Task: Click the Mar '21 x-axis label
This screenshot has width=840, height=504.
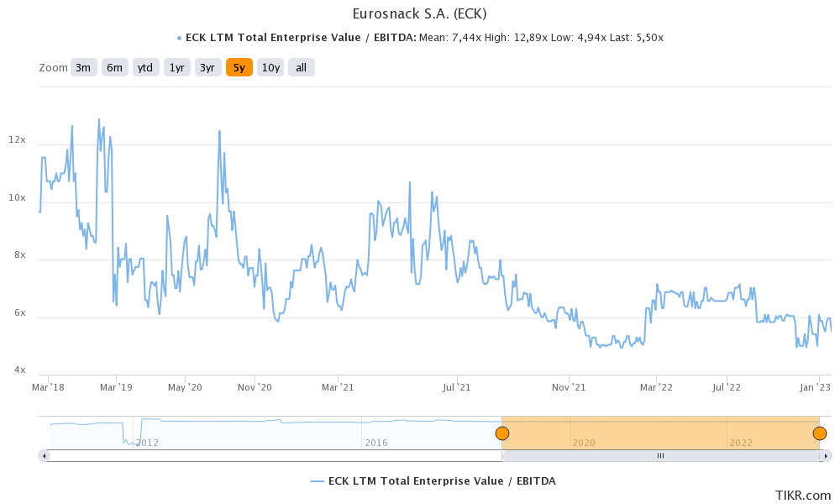Action: click(x=338, y=387)
